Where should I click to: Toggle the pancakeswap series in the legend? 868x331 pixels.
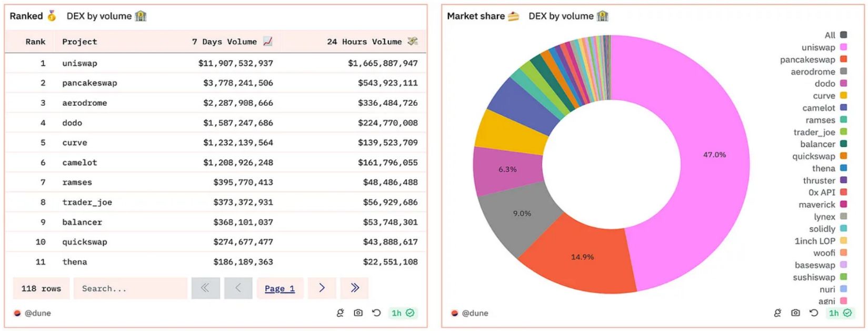(813, 59)
